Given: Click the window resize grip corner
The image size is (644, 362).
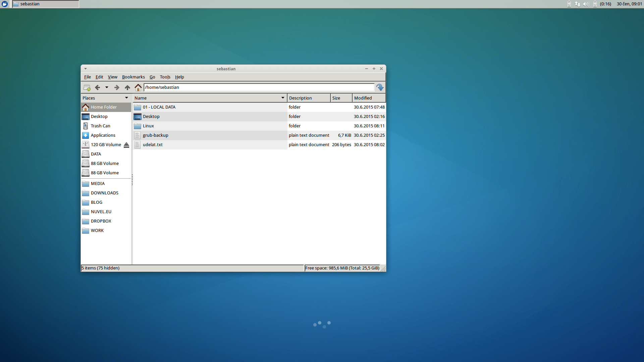Looking at the screenshot, I should (383, 268).
